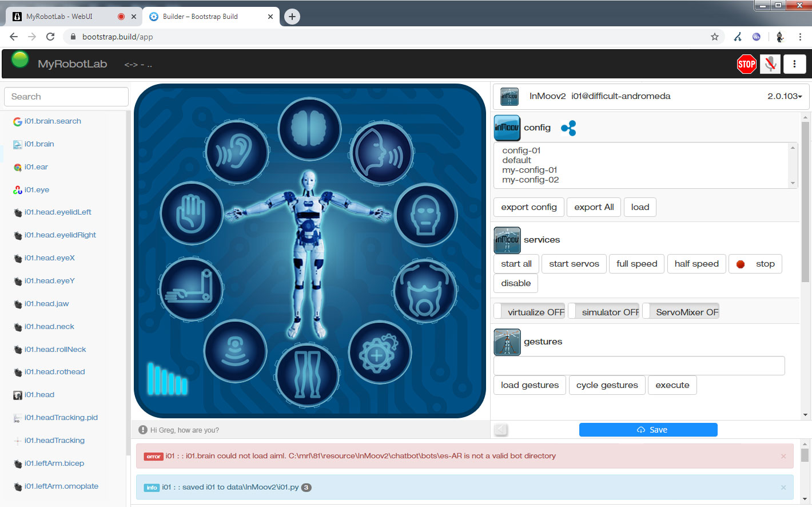812x507 pixels.
Task: Click the half speed button
Action: tap(696, 264)
